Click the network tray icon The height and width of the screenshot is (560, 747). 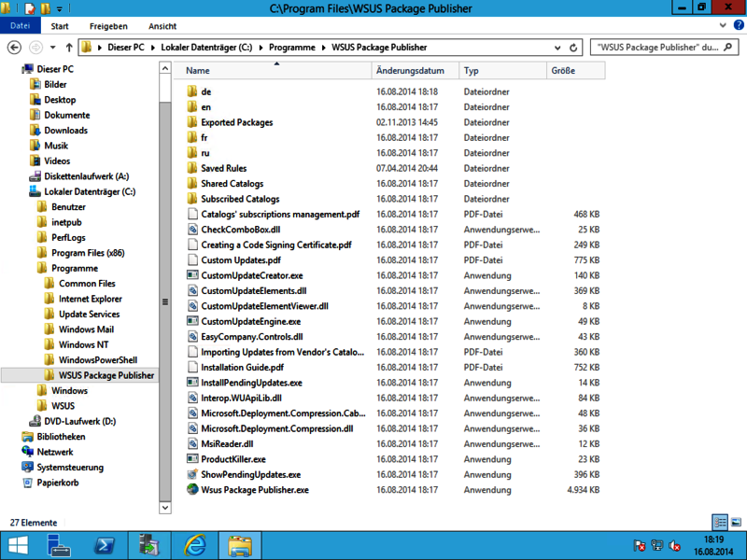coord(657,545)
